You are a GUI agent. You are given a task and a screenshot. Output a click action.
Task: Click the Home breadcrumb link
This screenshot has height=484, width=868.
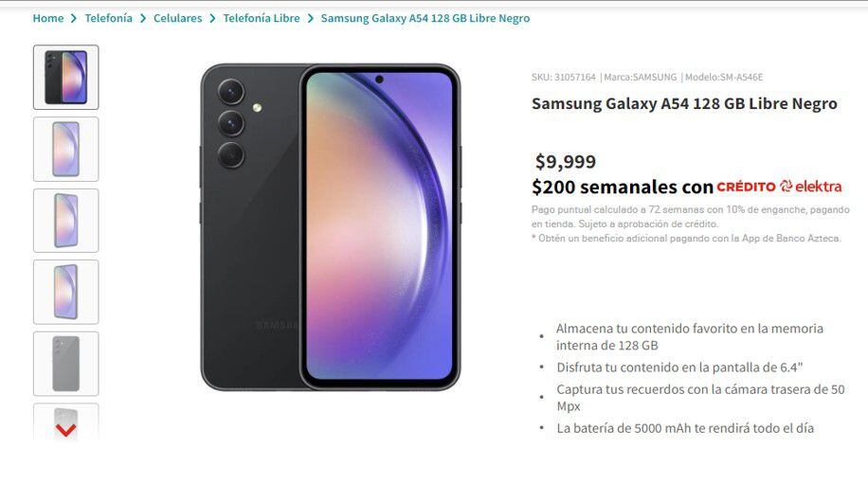coord(48,18)
